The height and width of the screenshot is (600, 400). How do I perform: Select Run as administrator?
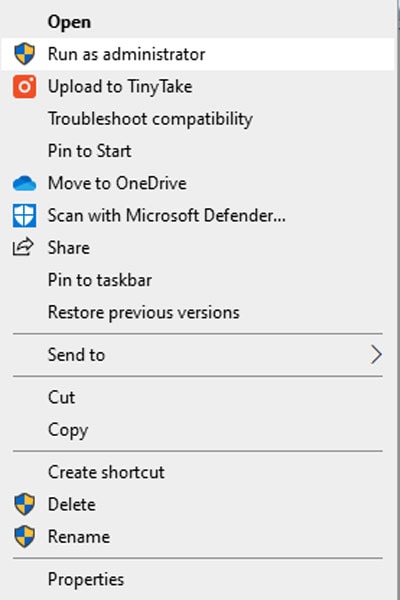coord(198,54)
